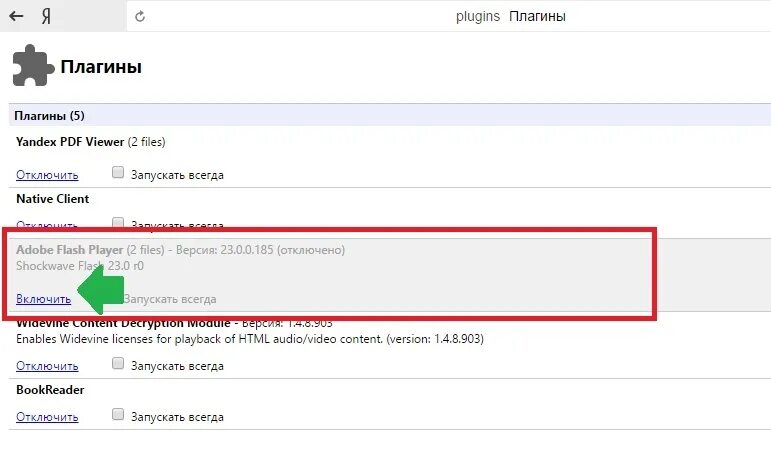Tick Запускать всегда for Widevine module
This screenshot has height=472, width=771.
point(118,363)
